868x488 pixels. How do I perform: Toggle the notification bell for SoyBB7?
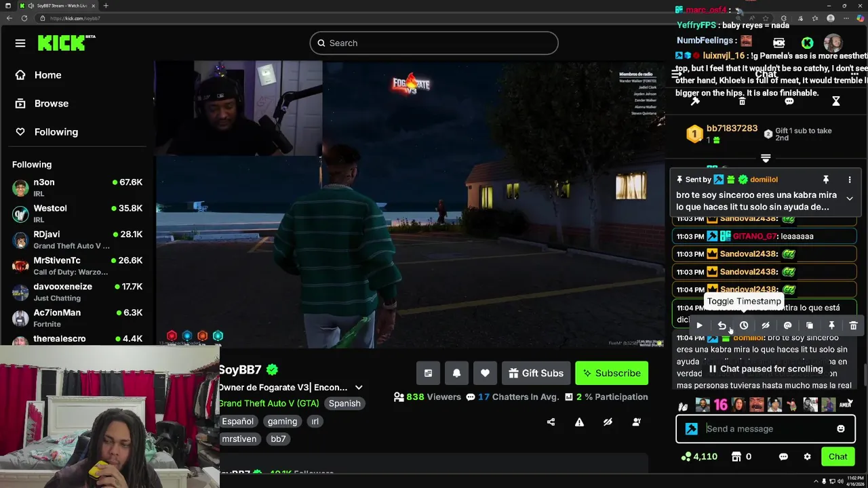(456, 373)
